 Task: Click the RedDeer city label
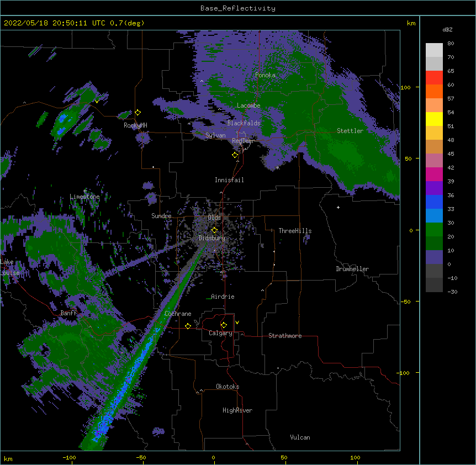pyautogui.click(x=243, y=141)
